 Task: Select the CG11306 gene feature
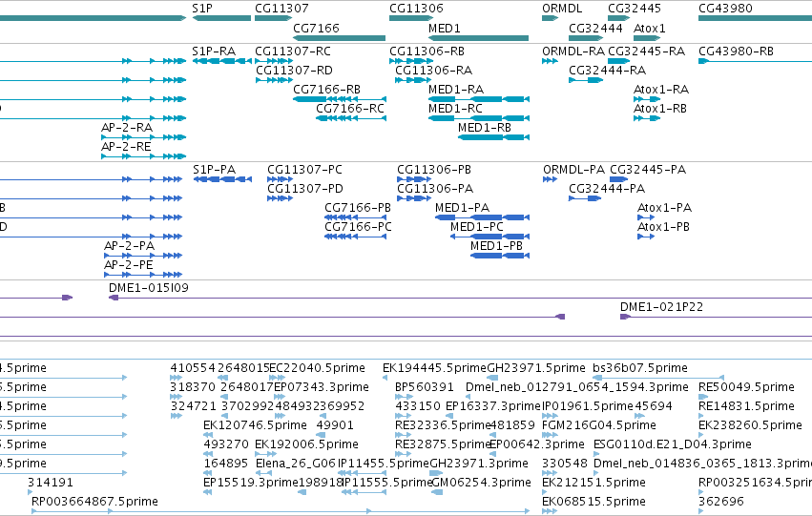point(411,18)
